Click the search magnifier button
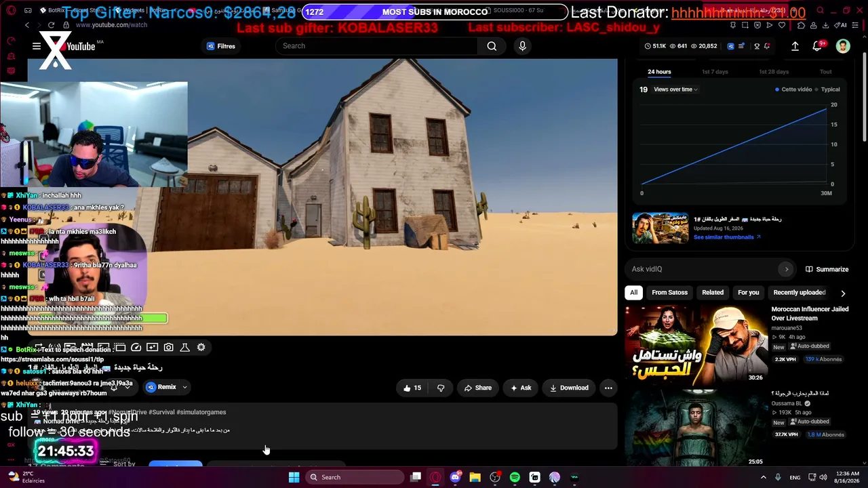 (492, 46)
